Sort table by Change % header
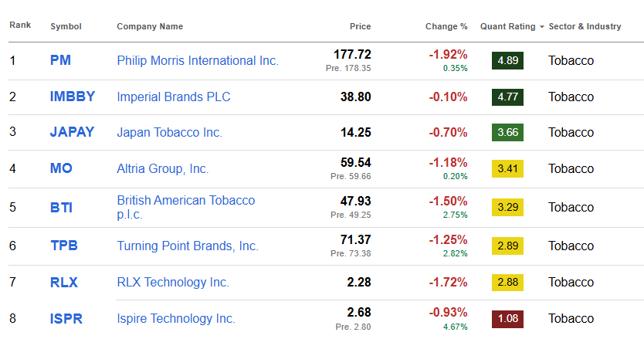Screen dimensions: 644x339 pyautogui.click(x=446, y=26)
